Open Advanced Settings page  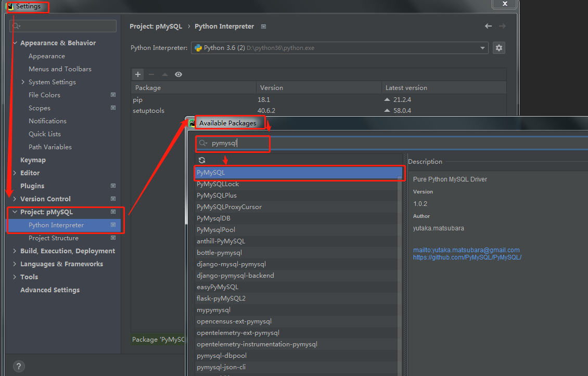(50, 290)
